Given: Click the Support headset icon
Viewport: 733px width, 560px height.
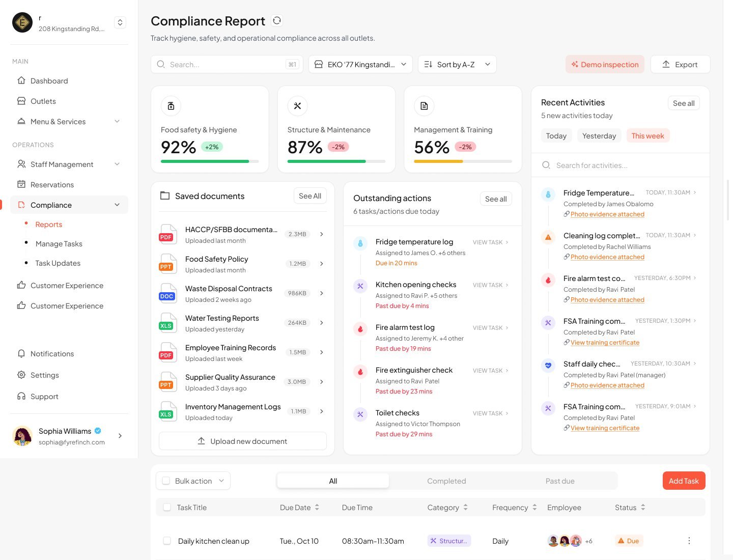Looking at the screenshot, I should [21, 396].
